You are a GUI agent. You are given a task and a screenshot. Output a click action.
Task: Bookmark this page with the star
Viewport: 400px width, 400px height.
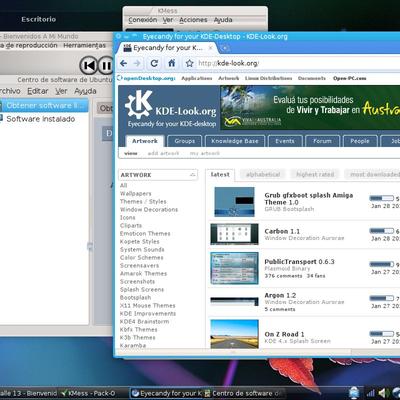coord(189,63)
